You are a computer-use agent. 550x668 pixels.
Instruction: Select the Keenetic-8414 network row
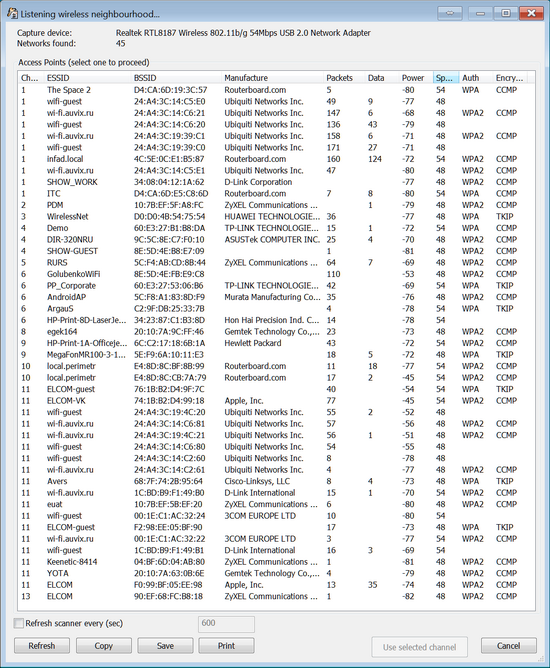pyautogui.click(x=276, y=561)
